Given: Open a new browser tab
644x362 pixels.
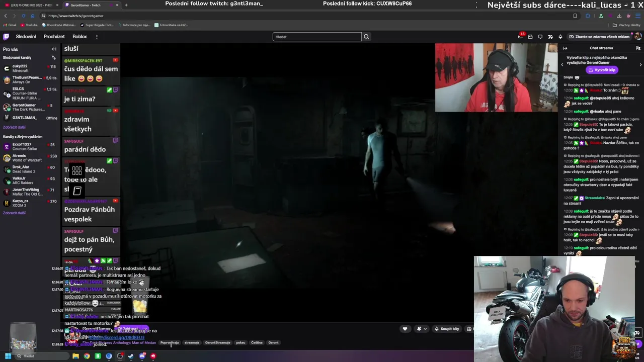Looking at the screenshot, I should [126, 5].
